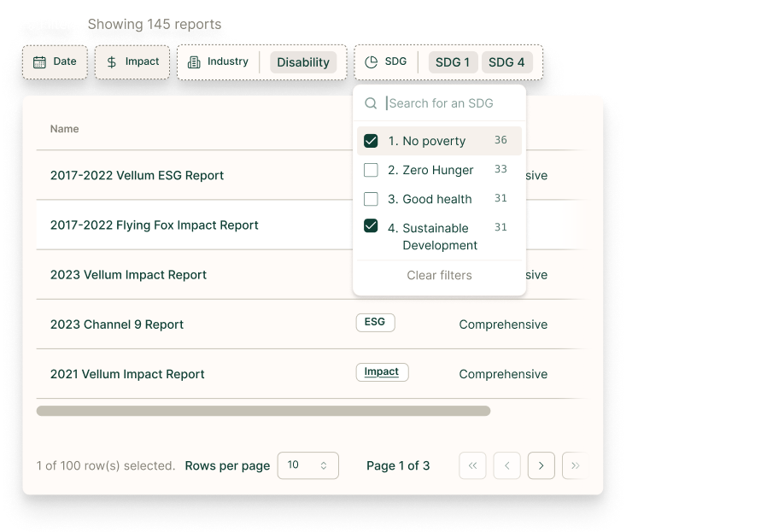Go to the next page arrow

pyautogui.click(x=541, y=465)
